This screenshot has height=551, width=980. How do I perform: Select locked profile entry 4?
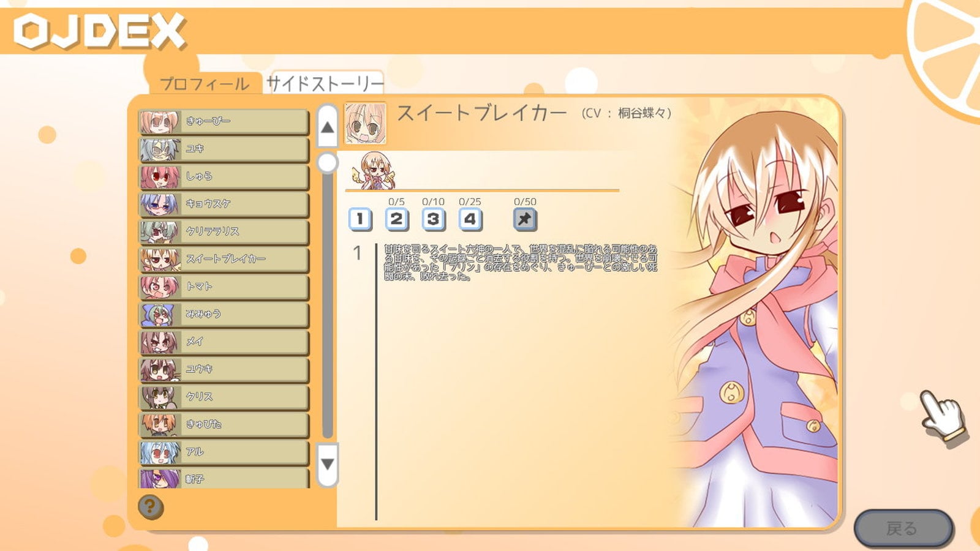click(470, 219)
